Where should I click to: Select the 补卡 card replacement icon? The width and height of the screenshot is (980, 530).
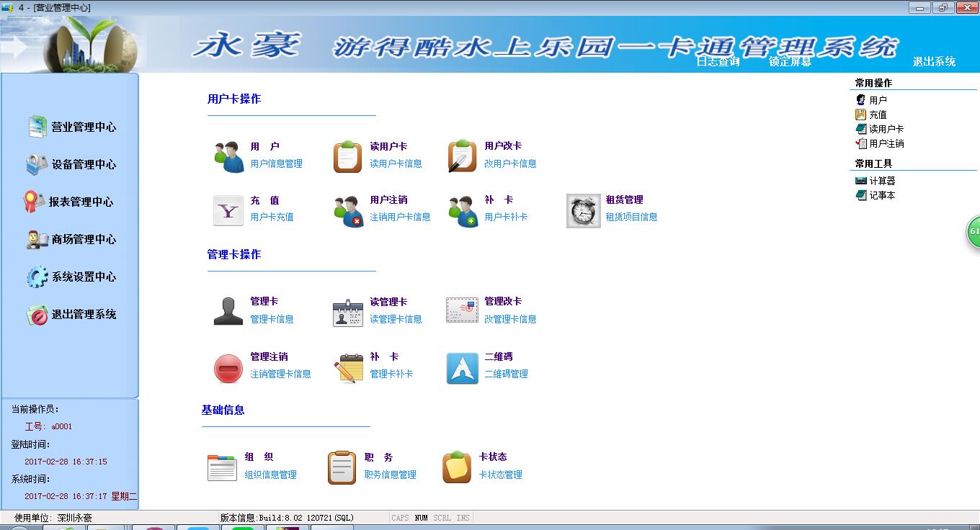pos(467,210)
